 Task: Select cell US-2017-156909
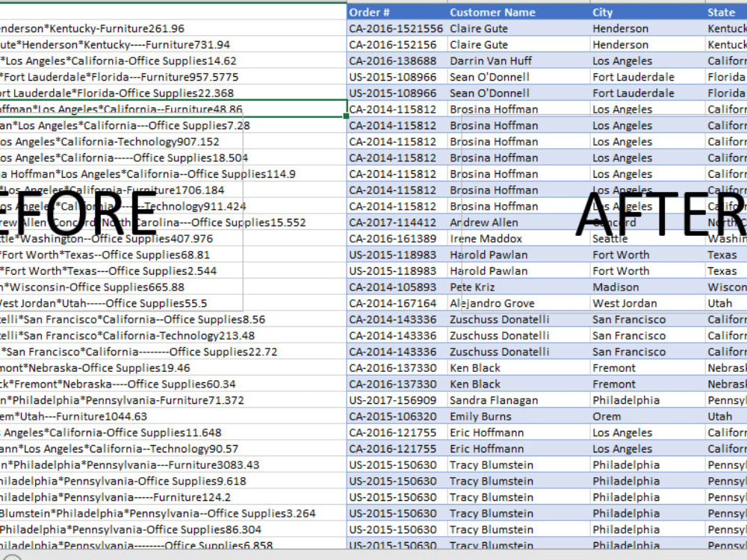397,400
